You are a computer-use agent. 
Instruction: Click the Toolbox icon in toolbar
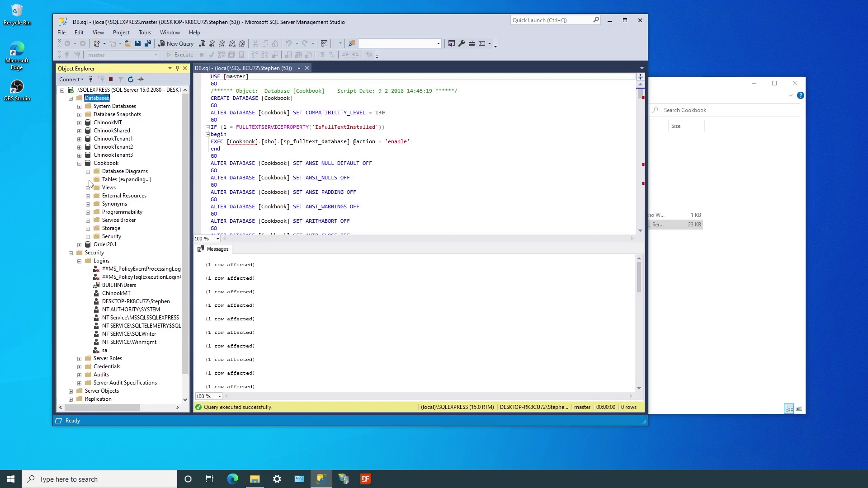pyautogui.click(x=472, y=43)
